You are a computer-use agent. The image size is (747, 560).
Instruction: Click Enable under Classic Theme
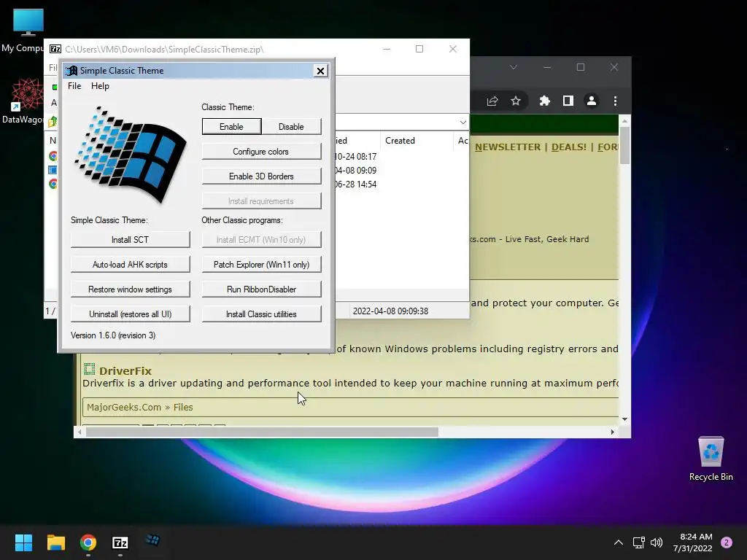tap(231, 127)
